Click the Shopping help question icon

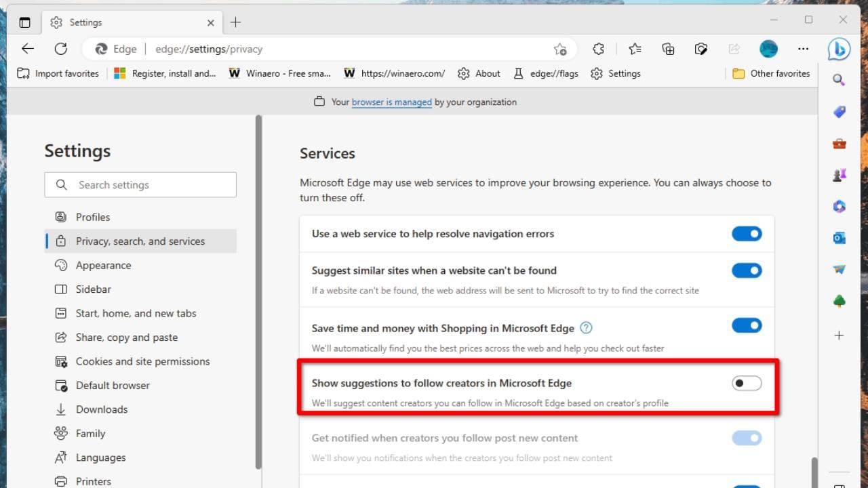coord(587,328)
